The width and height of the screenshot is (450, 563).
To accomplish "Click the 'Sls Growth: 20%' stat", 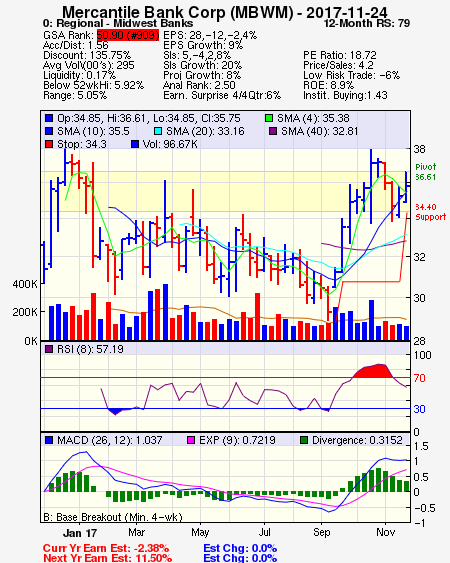I will (203, 65).
